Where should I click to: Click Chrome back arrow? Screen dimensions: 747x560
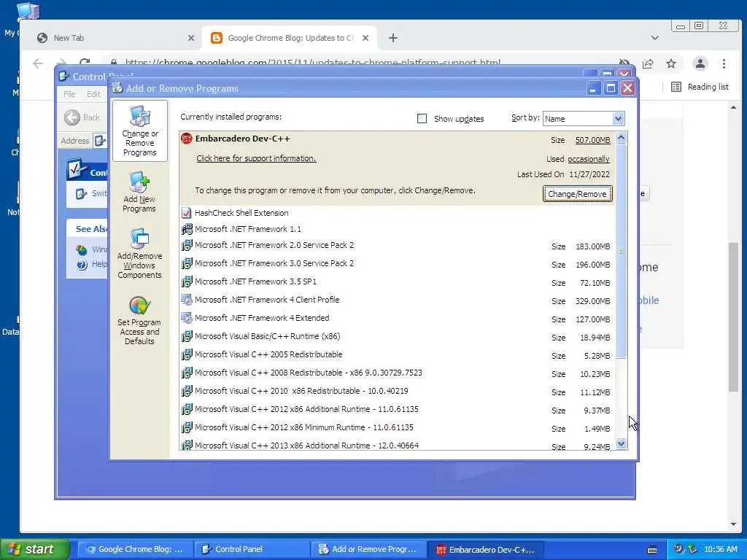coord(38,63)
